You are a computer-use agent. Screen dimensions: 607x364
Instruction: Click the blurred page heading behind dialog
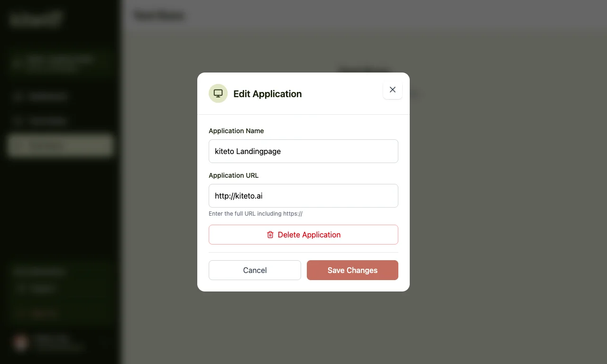(x=158, y=16)
